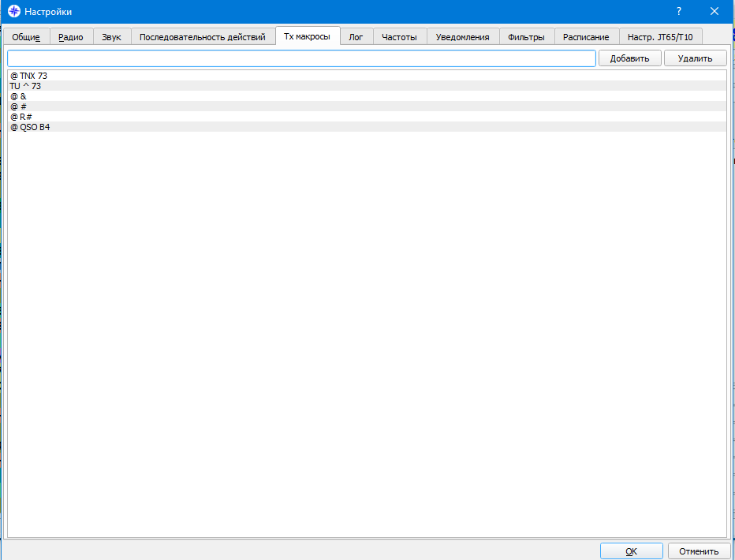Open the Общие settings tab
Viewport: 735px width, 560px height.
point(26,37)
